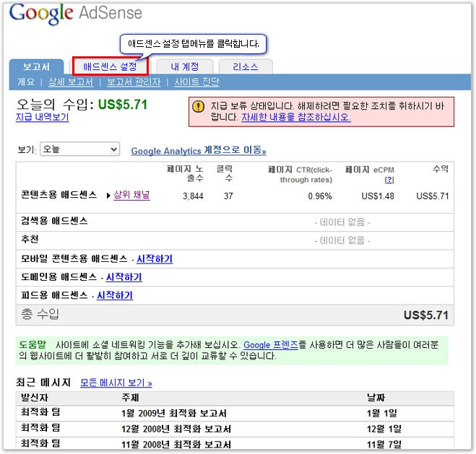Open the Google 프렌즈 link in help tip
This screenshot has height=454, width=476.
tap(271, 345)
